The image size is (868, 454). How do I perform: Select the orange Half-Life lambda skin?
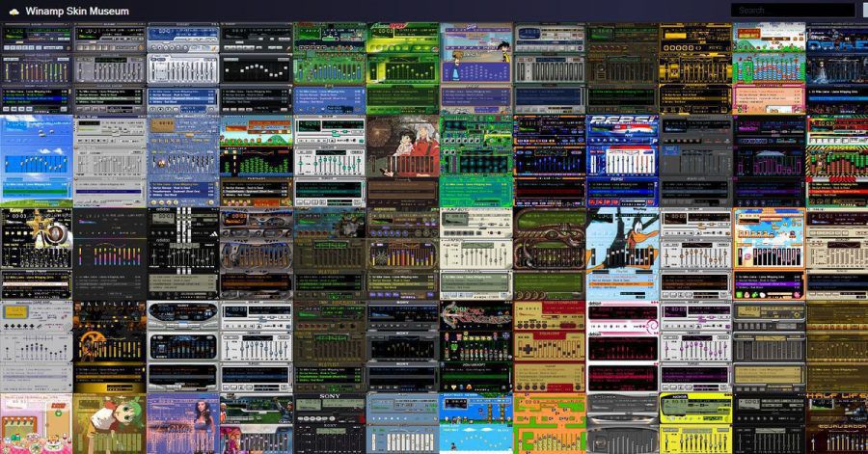point(110,347)
